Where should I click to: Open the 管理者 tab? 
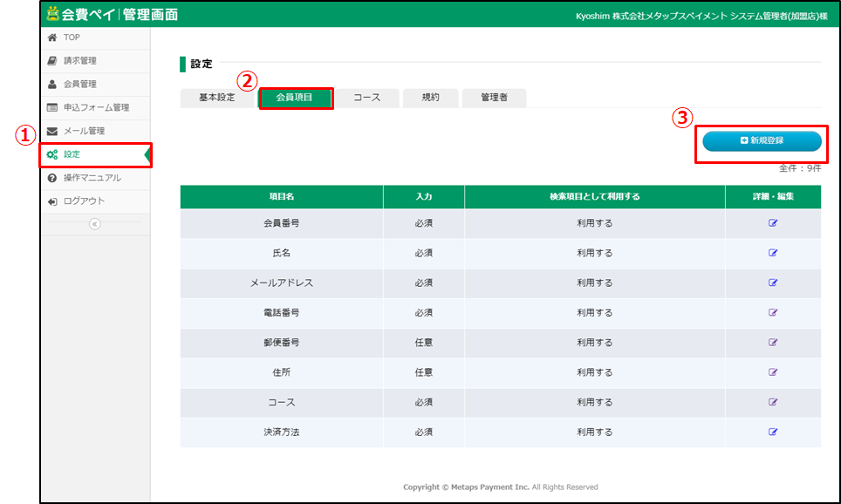494,98
